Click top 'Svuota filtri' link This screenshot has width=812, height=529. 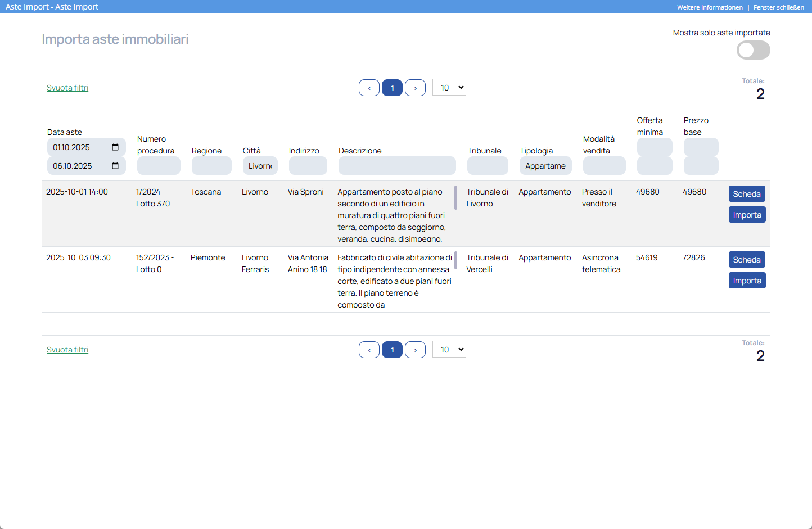pos(67,88)
